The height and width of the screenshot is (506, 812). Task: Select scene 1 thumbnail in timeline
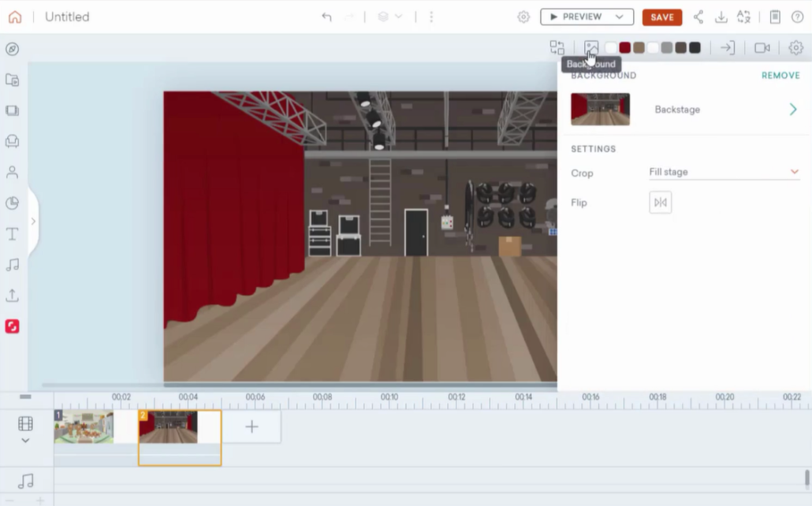(84, 427)
